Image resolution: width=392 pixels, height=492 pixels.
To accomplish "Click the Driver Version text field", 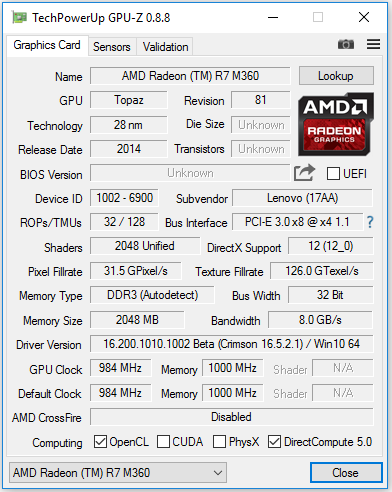I will [x=232, y=344].
